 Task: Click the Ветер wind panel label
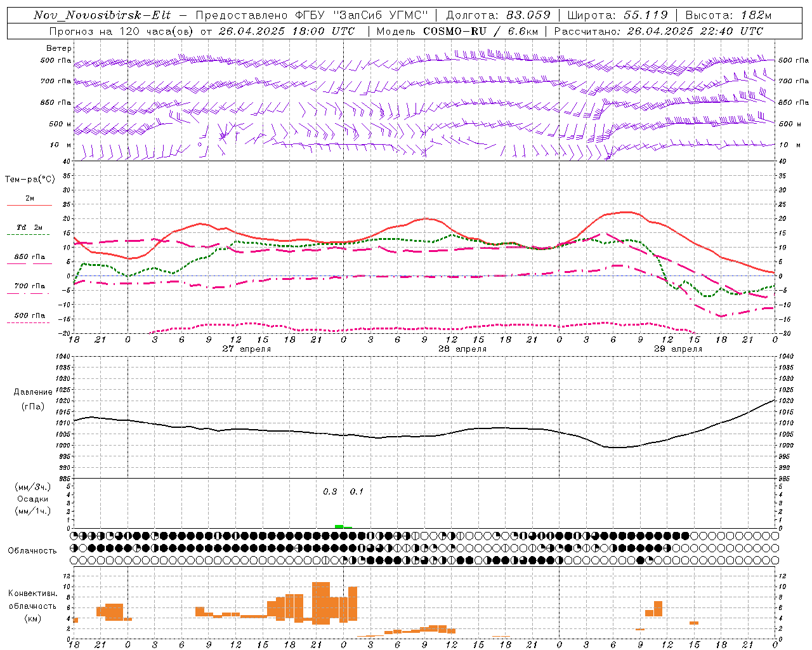tap(59, 48)
